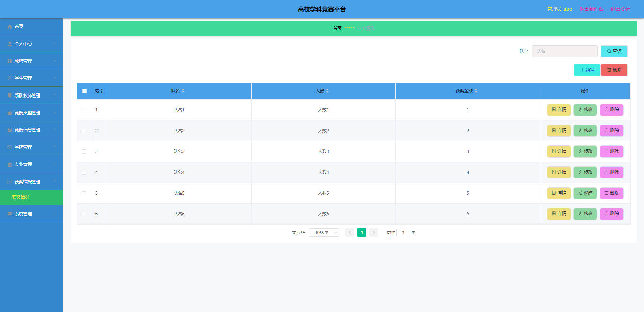Open 详情 for row 队名3

click(x=559, y=151)
